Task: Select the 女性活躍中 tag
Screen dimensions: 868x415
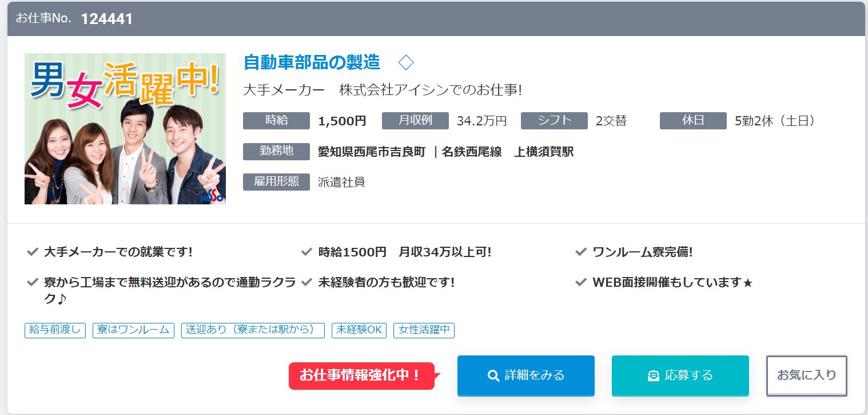Action: click(x=424, y=330)
